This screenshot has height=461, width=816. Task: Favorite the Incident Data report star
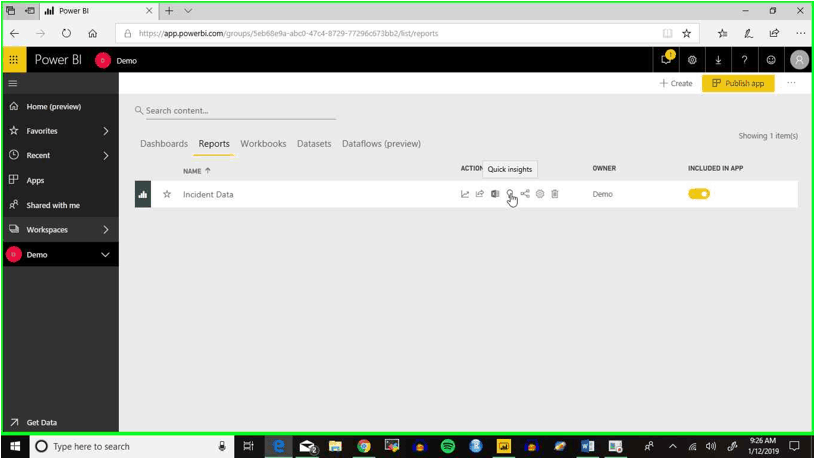(x=167, y=194)
